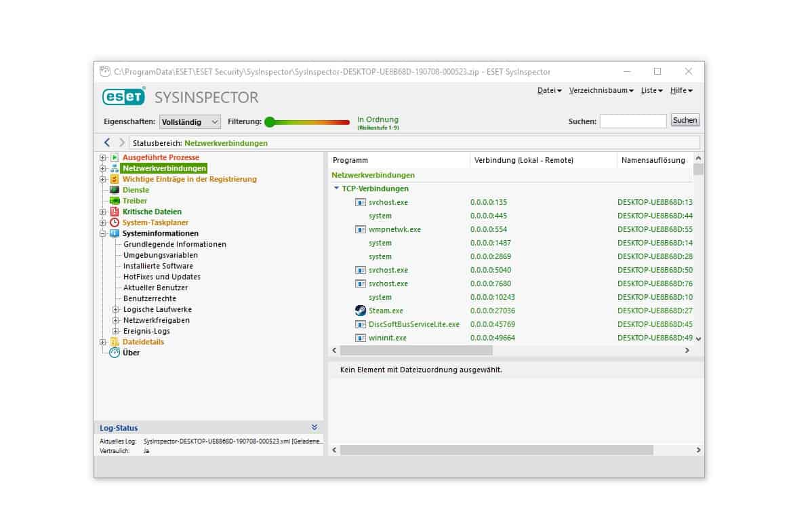Open the Datei menu
The image size is (812, 531).
(x=549, y=90)
